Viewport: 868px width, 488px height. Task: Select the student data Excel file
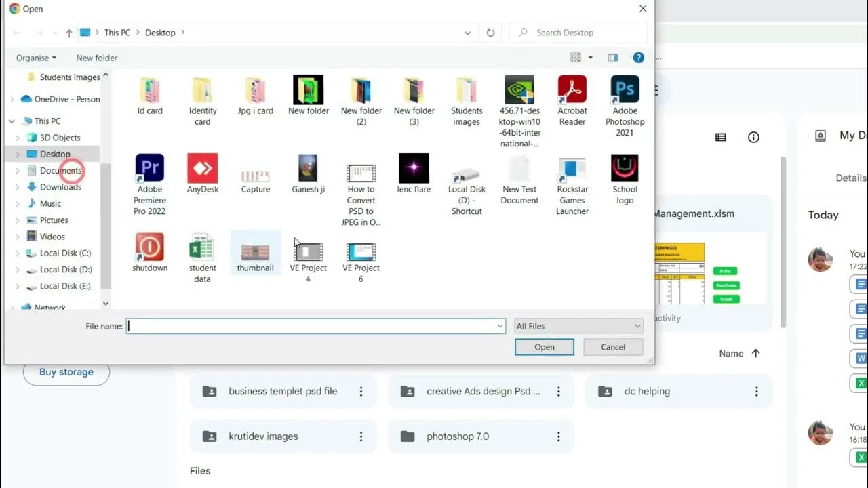point(203,258)
